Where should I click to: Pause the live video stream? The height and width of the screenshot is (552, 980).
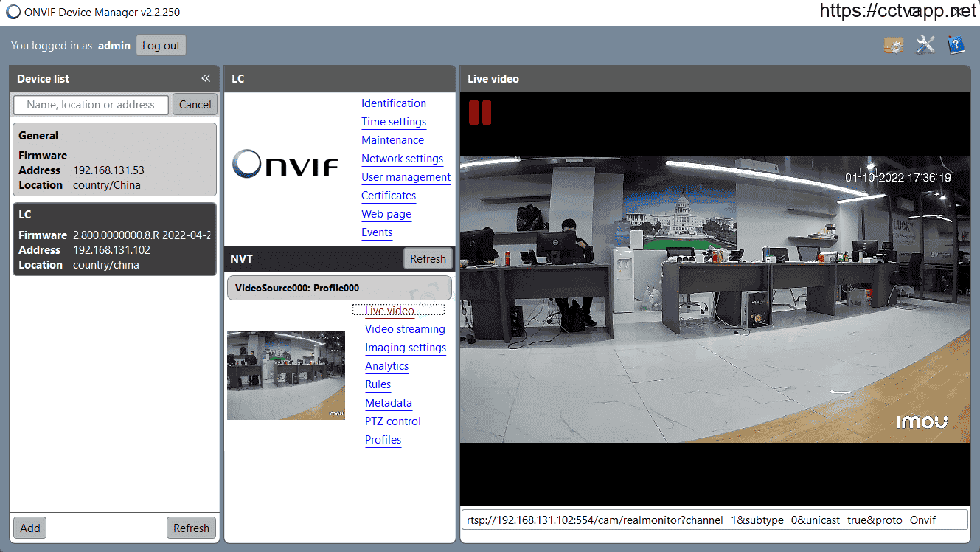480,112
